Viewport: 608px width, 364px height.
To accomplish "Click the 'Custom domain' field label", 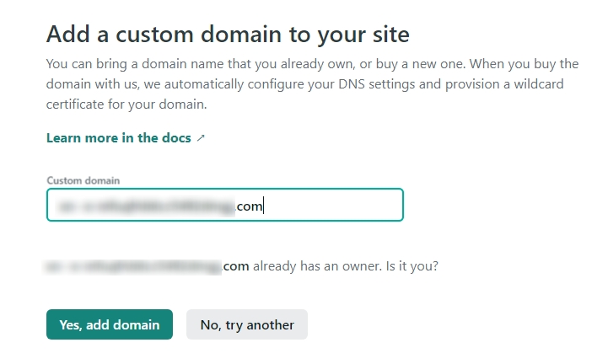I will pos(83,180).
